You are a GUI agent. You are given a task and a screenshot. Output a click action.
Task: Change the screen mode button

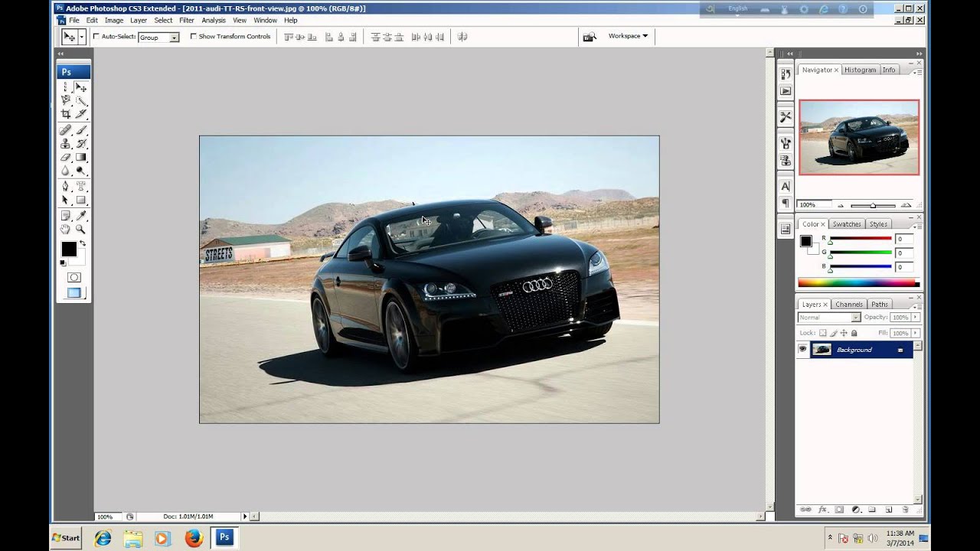point(74,292)
